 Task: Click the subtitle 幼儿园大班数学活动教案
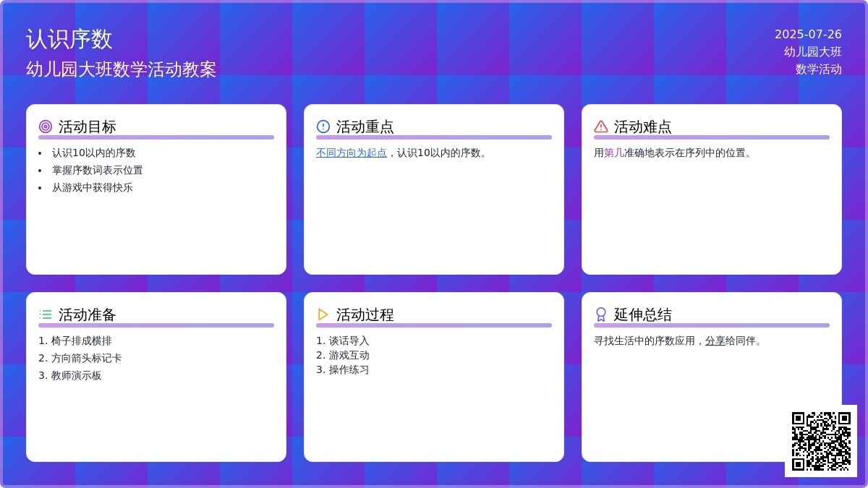[x=122, y=69]
